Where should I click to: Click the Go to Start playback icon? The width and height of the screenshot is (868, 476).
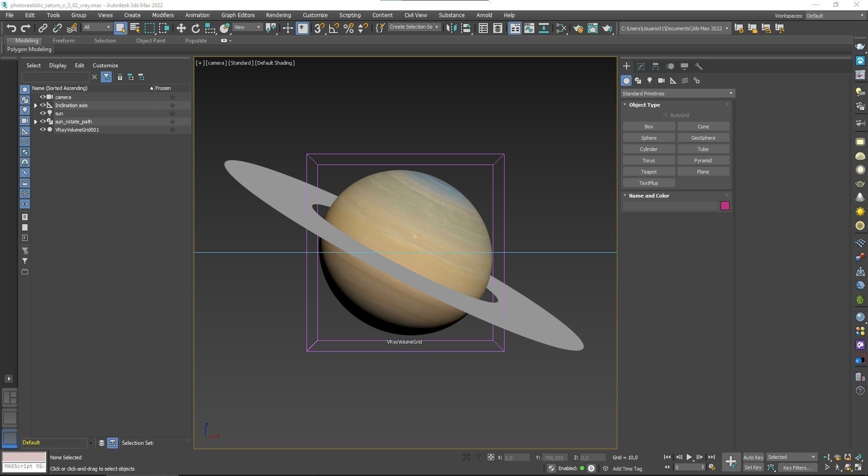pos(667,457)
